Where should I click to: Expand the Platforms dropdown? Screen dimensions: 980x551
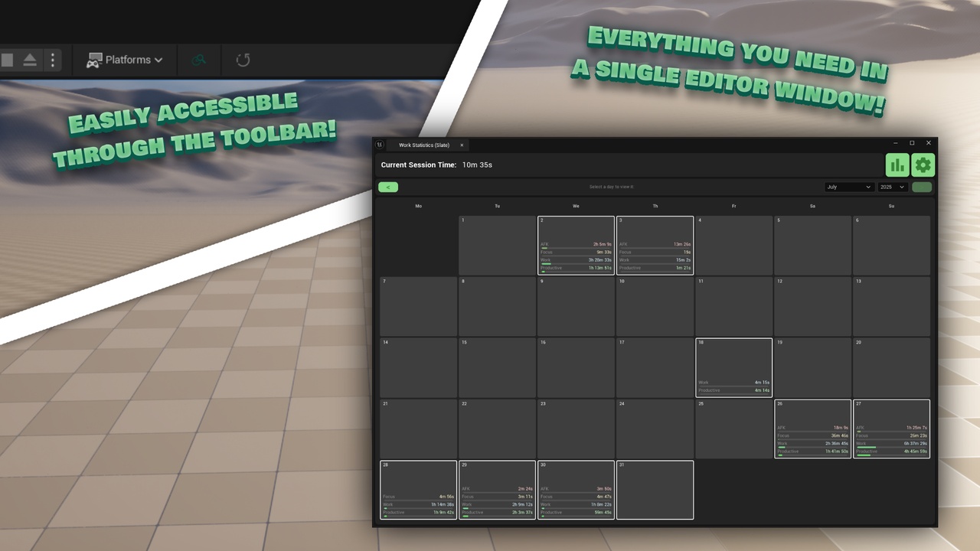(x=125, y=60)
